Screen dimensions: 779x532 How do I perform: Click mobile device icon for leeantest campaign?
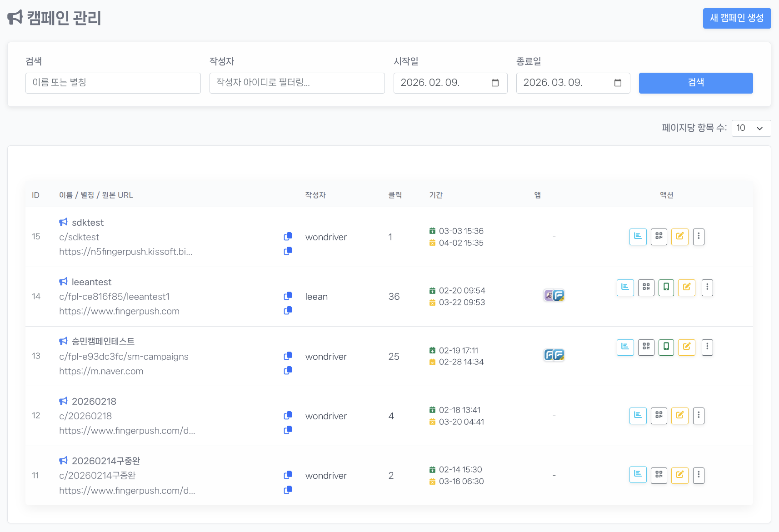pos(666,288)
